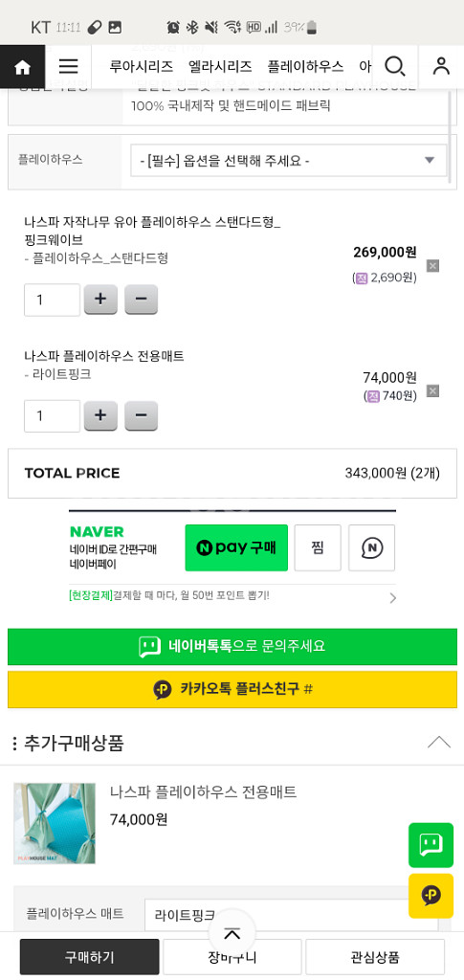
Task: Select the 루아시리즈 menu tab
Action: tap(142, 66)
